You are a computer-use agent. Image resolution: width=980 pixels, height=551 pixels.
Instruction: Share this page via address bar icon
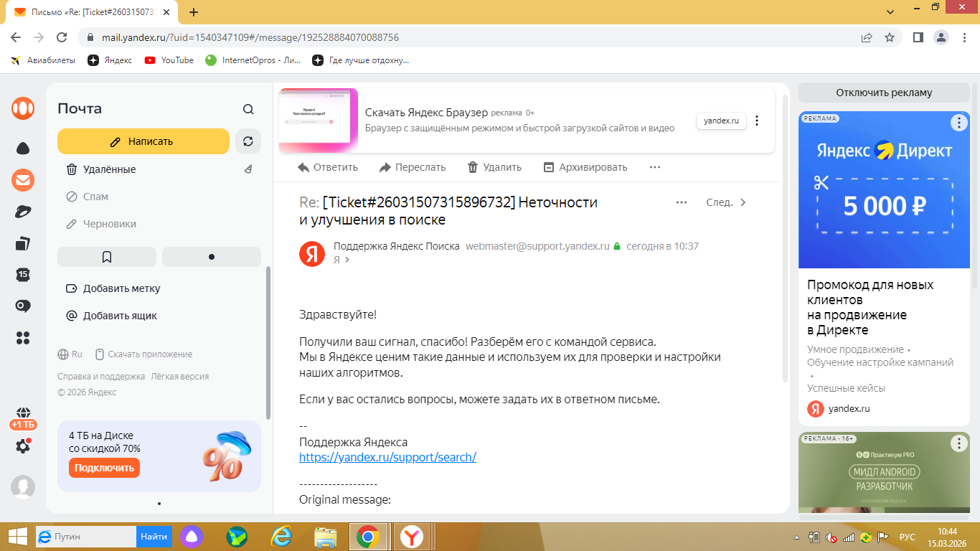click(867, 37)
